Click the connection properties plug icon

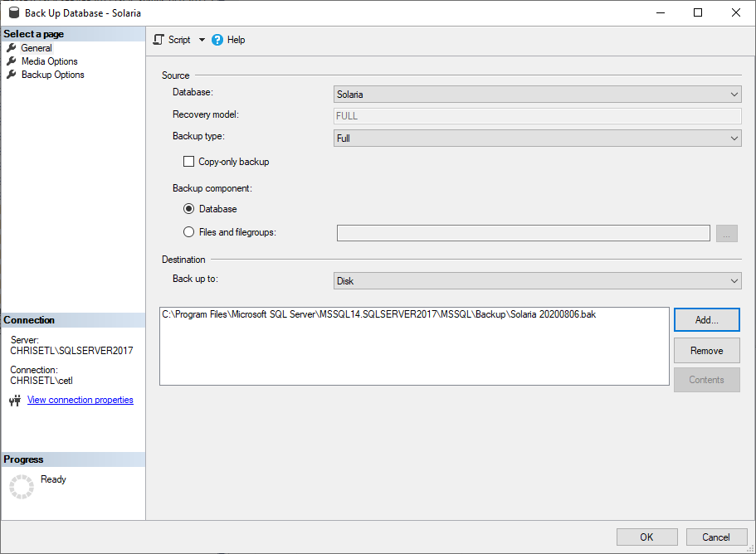coord(15,401)
